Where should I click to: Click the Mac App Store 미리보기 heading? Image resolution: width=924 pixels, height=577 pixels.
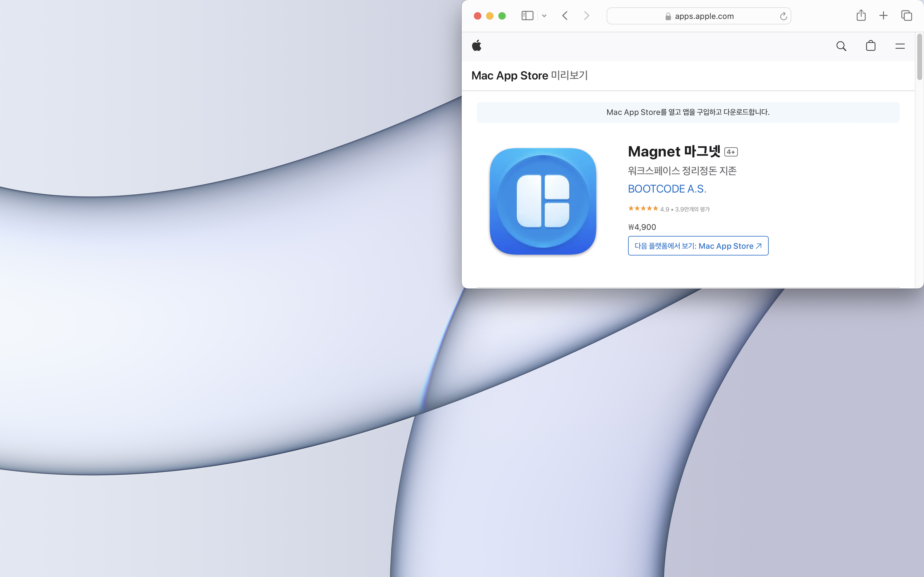(x=530, y=75)
